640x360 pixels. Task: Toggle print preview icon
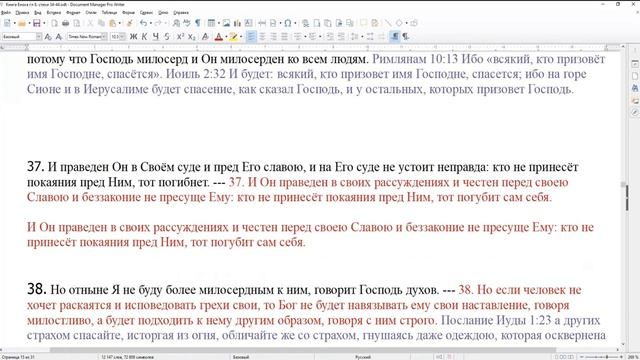pos(76,23)
